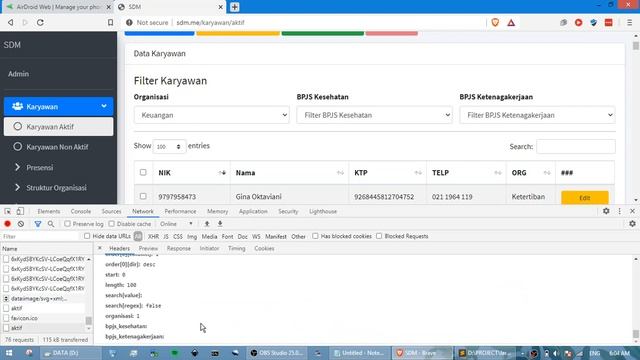The height and width of the screenshot is (360, 640).
Task: Click the Brave Shields lion icon
Action: [x=495, y=22]
